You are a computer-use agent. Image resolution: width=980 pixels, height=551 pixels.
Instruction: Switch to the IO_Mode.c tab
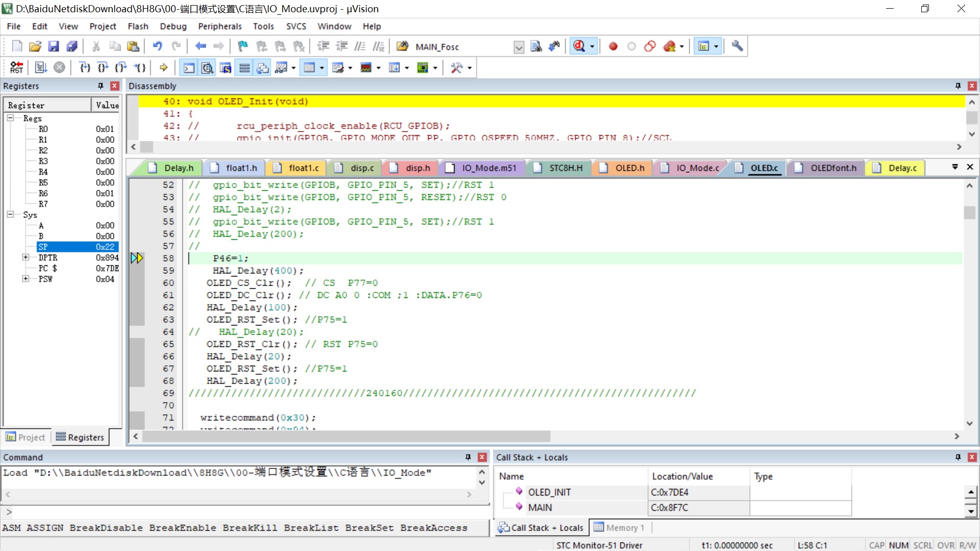click(x=690, y=168)
